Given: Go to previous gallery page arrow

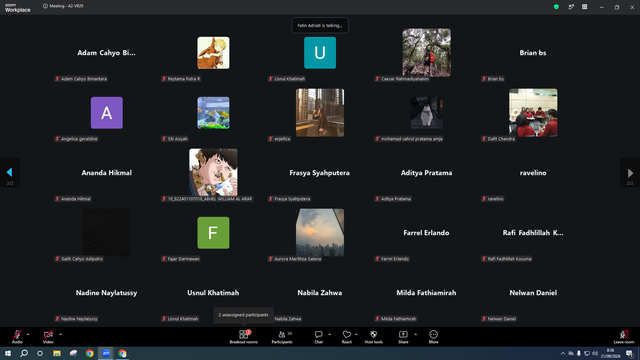Looking at the screenshot, I should pos(10,173).
